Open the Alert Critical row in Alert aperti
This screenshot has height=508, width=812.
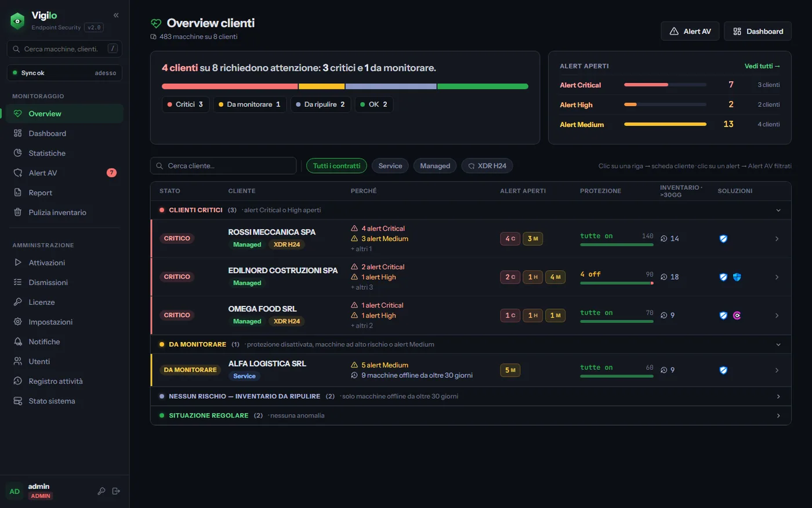coord(670,85)
